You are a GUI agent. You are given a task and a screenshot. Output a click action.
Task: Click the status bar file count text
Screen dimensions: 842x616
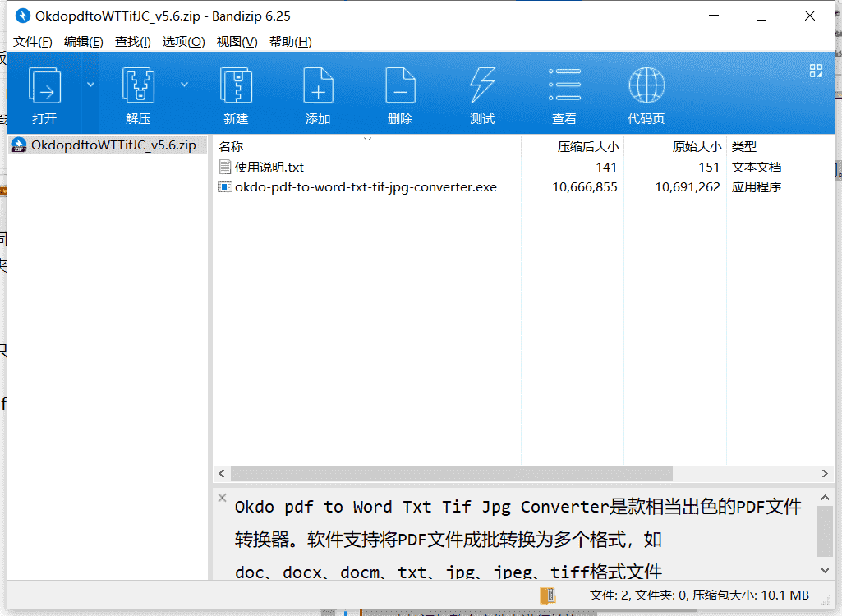pyautogui.click(x=699, y=595)
